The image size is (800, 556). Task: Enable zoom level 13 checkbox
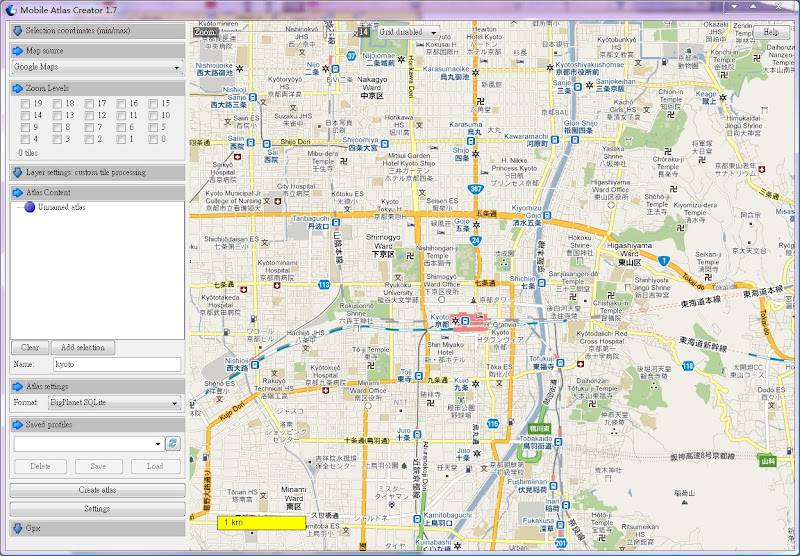click(57, 116)
